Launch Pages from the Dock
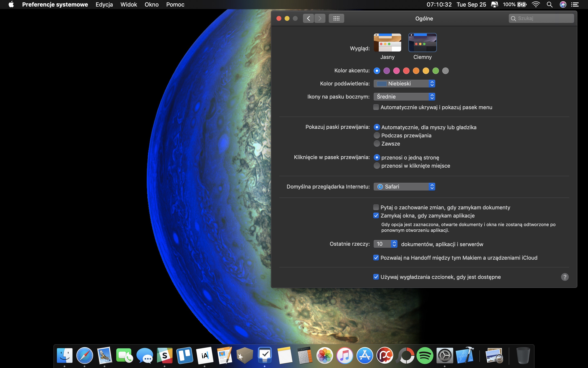The width and height of the screenshot is (588, 368). click(x=225, y=356)
